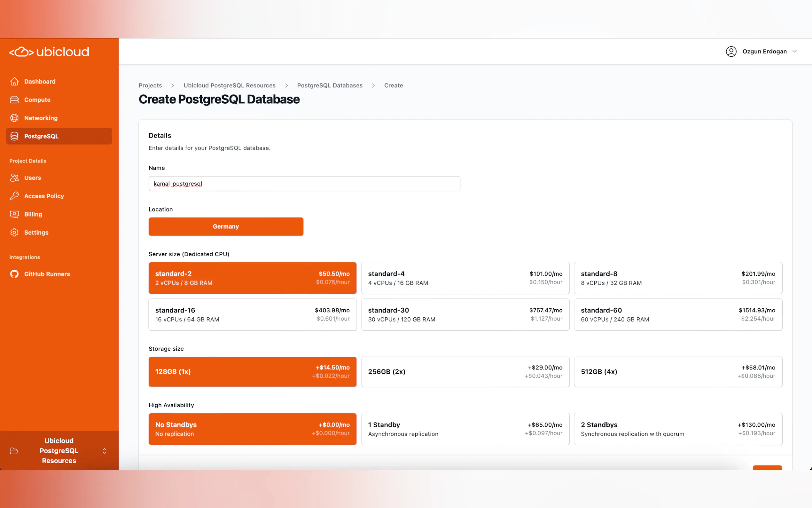812x508 pixels.
Task: Select the standard-4 server size option
Action: click(465, 278)
